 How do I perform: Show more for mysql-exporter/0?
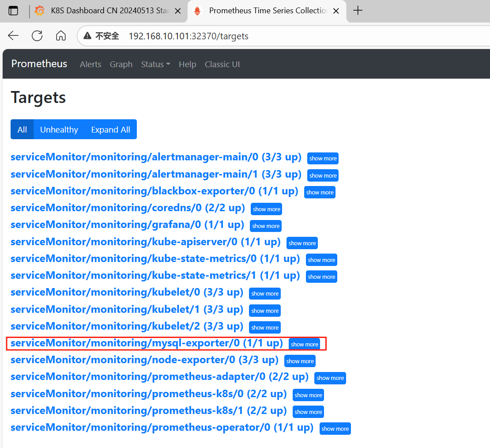coord(305,345)
